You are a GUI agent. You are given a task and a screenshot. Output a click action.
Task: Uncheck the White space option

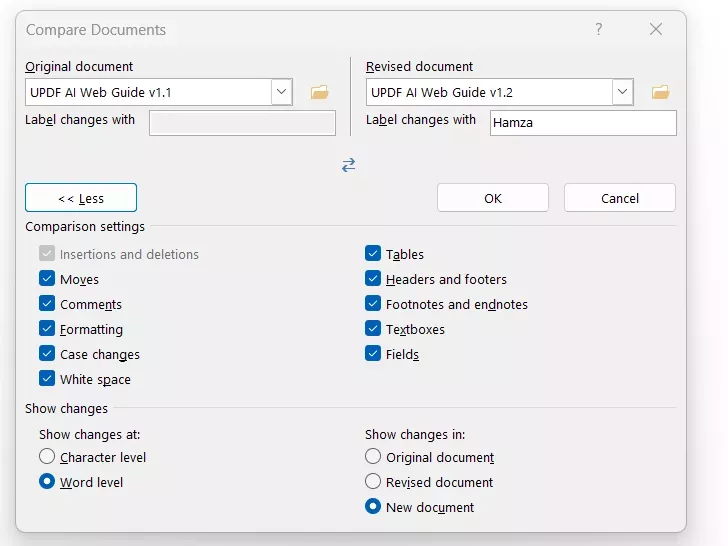pyautogui.click(x=47, y=380)
